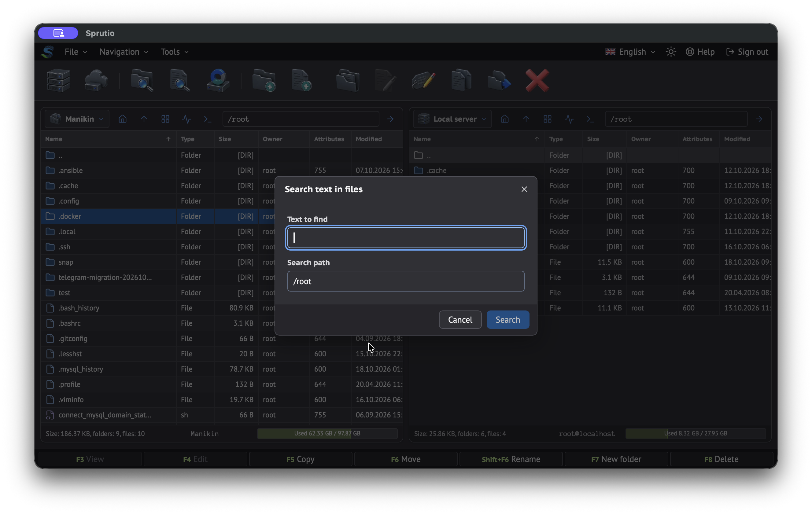Click terminal icon in Manikin panel
812x514 pixels.
pyautogui.click(x=208, y=119)
